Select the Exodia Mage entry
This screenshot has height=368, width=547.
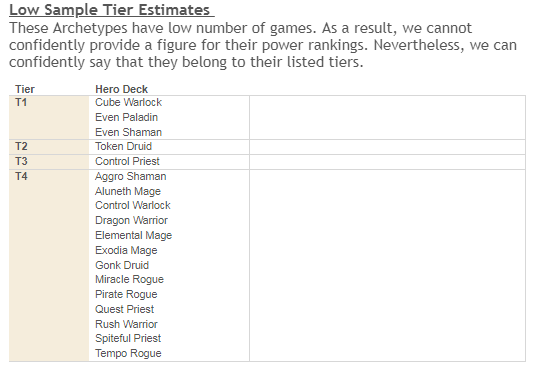pos(126,250)
